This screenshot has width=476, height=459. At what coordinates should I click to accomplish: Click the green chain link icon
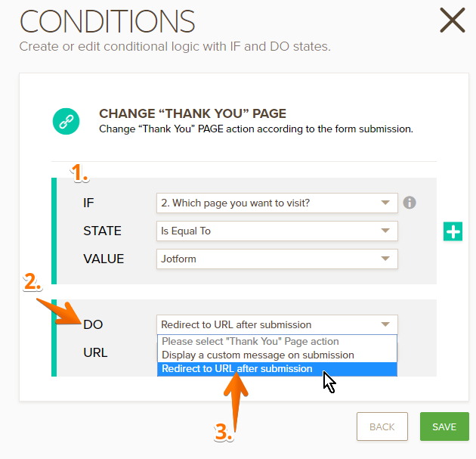pos(65,121)
